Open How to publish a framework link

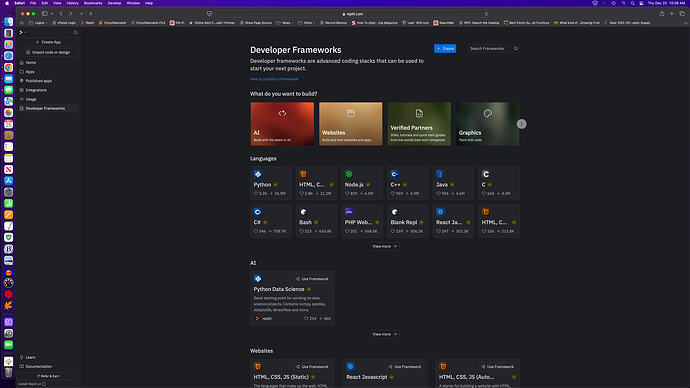274,79
